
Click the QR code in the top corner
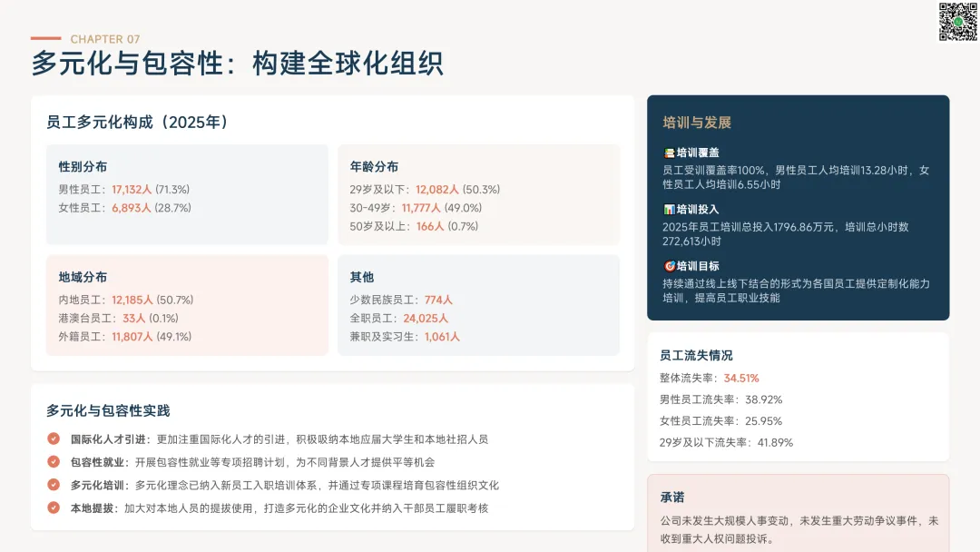pyautogui.click(x=957, y=22)
